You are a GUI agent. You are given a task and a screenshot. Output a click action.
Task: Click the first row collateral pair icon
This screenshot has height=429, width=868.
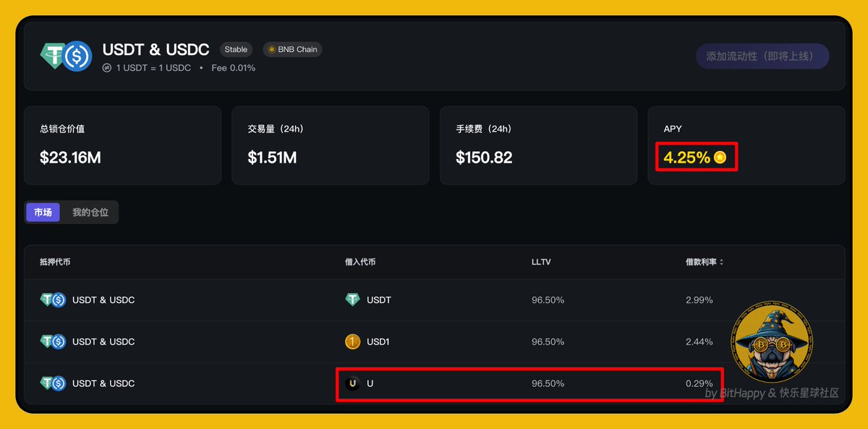(x=53, y=300)
